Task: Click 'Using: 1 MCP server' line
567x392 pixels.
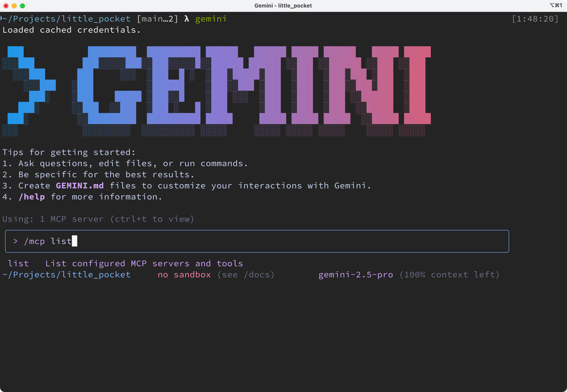Action: point(98,219)
